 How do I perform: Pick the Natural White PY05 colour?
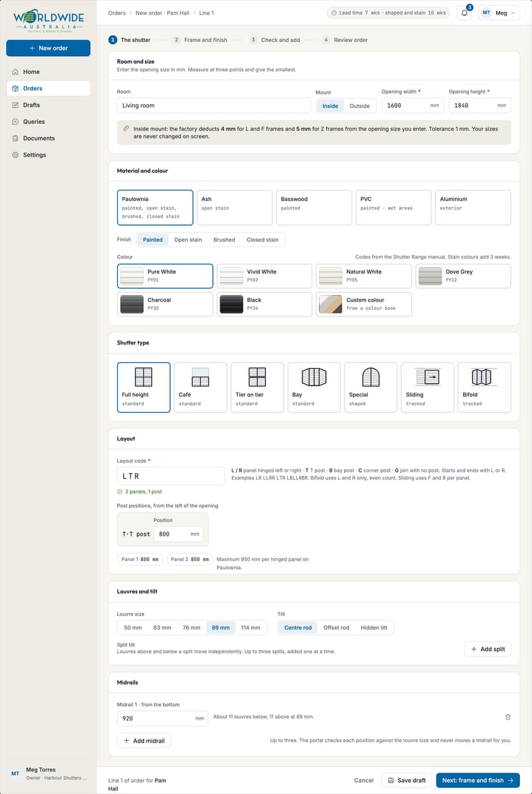(364, 276)
